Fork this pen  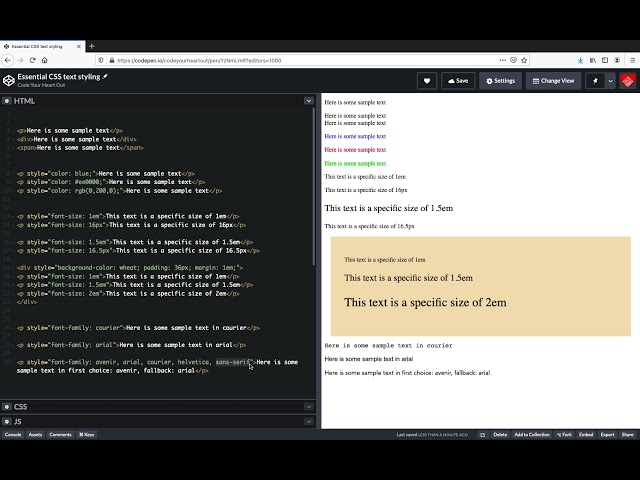(x=564, y=435)
